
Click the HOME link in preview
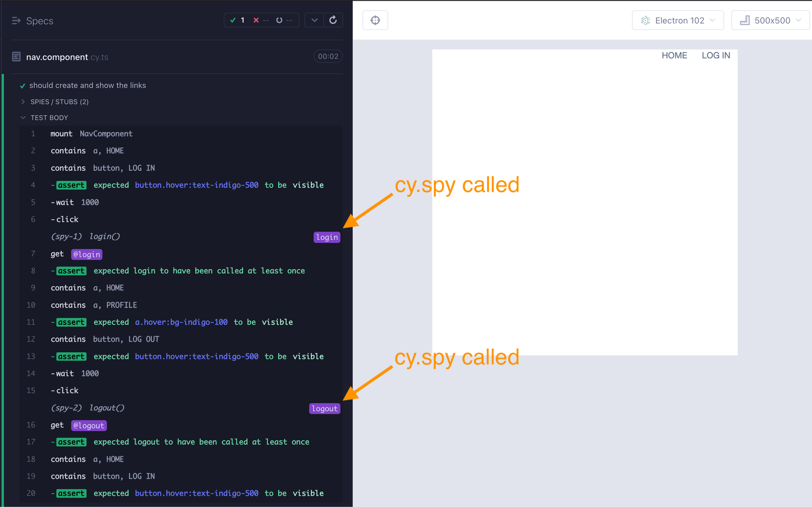(674, 56)
